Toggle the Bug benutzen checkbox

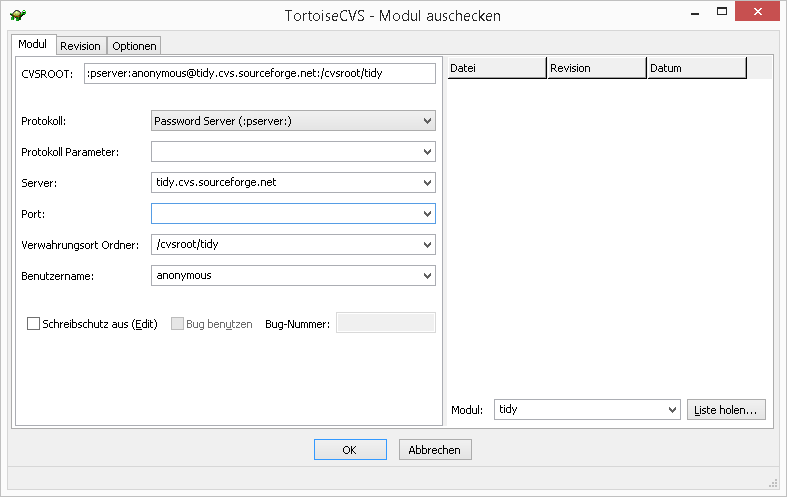[178, 324]
